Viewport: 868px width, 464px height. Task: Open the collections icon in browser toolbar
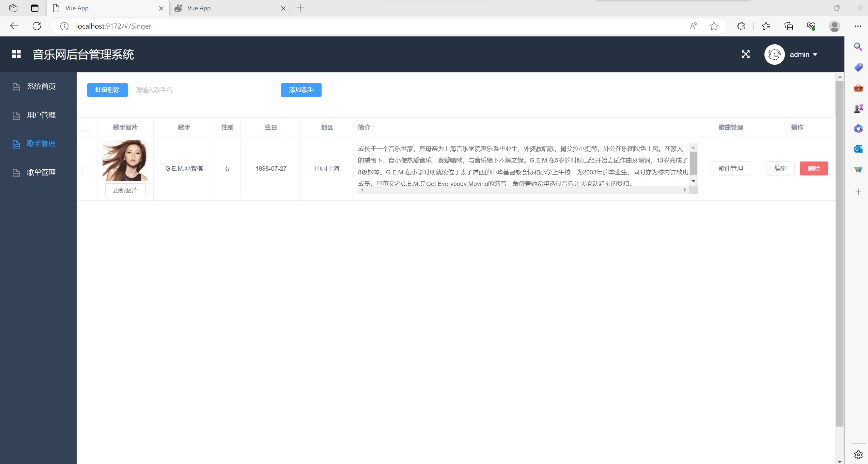[x=789, y=26]
